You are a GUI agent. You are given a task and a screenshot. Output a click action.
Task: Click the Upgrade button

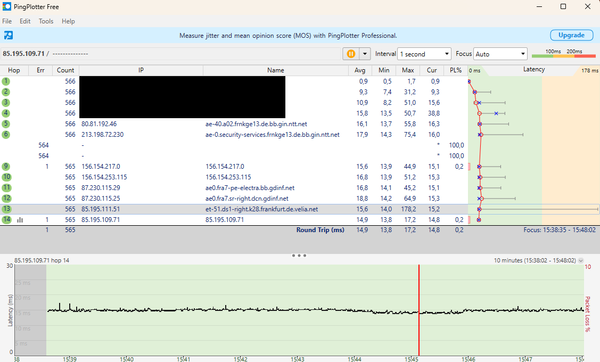(571, 35)
